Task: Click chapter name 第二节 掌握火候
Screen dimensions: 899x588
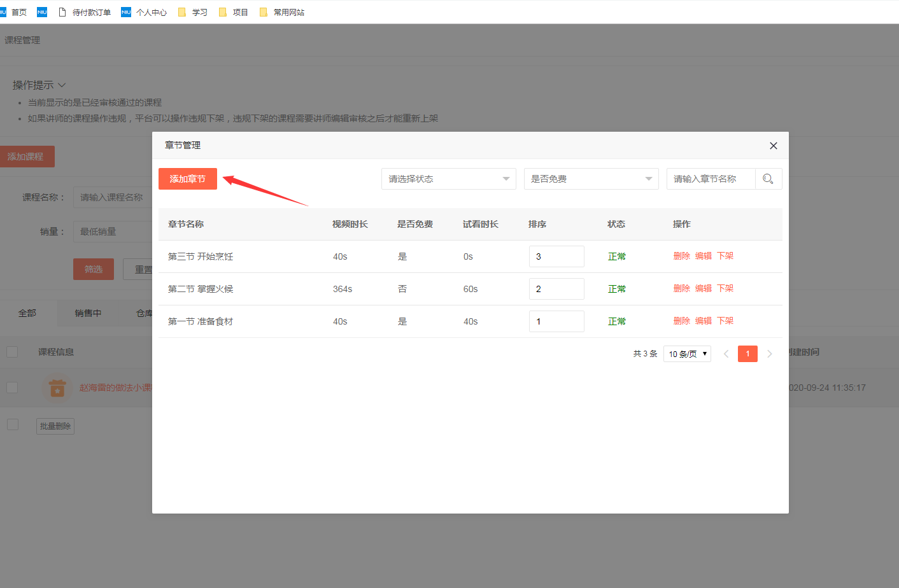Action: (x=201, y=289)
